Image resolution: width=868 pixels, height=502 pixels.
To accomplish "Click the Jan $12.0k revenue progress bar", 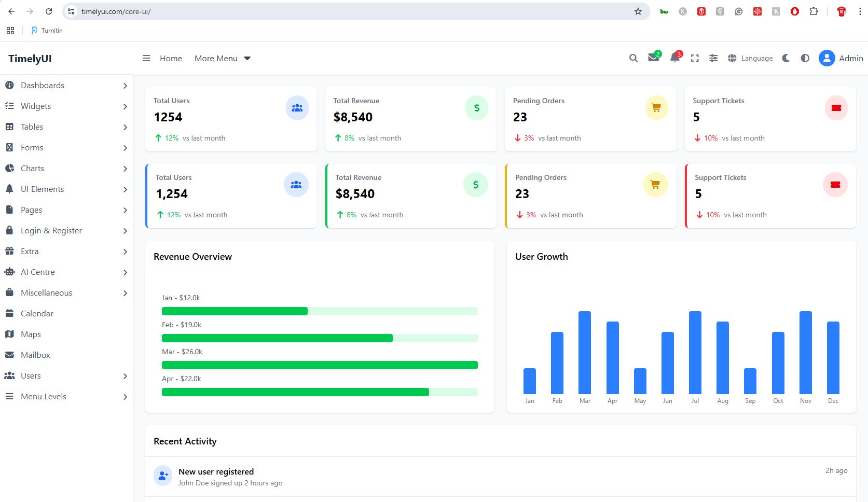I will [x=320, y=311].
